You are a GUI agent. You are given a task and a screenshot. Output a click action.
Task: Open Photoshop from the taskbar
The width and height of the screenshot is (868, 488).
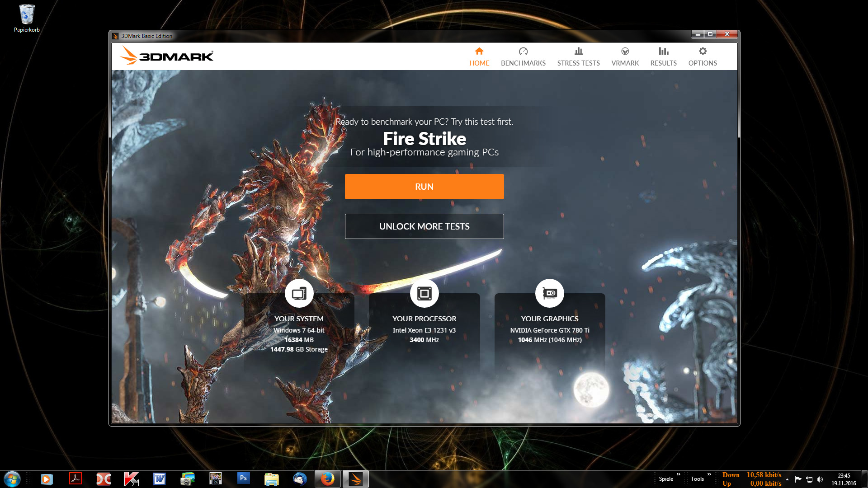pyautogui.click(x=243, y=479)
